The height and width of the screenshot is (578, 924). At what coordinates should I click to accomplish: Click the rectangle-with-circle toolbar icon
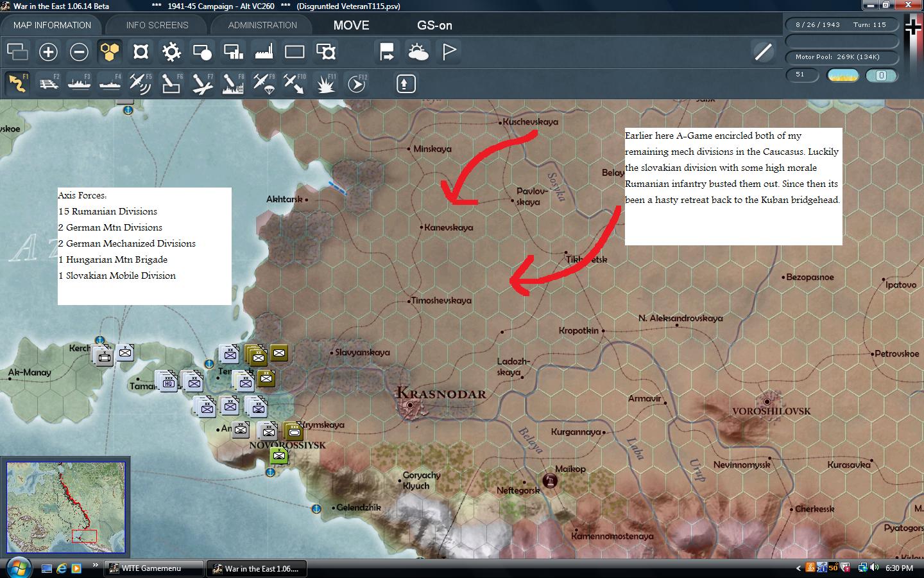[202, 52]
